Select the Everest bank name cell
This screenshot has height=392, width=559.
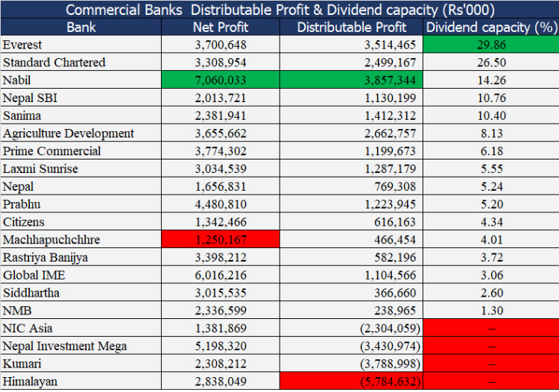80,45
